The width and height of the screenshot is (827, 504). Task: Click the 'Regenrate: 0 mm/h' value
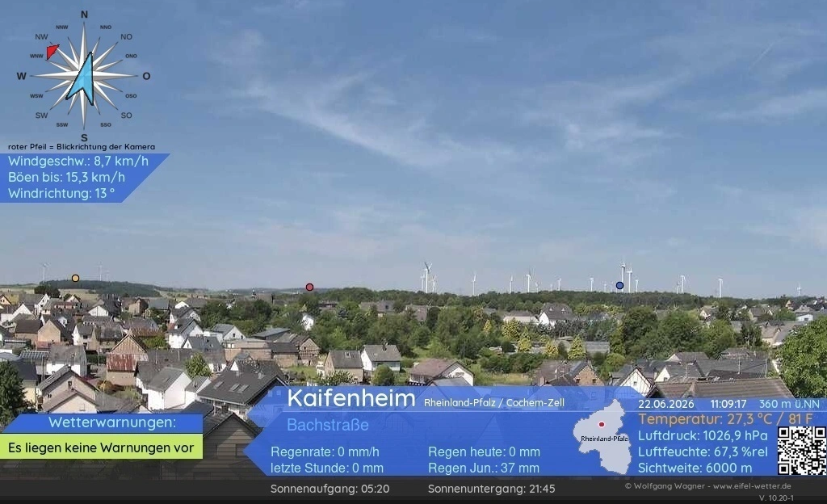pos(325,452)
